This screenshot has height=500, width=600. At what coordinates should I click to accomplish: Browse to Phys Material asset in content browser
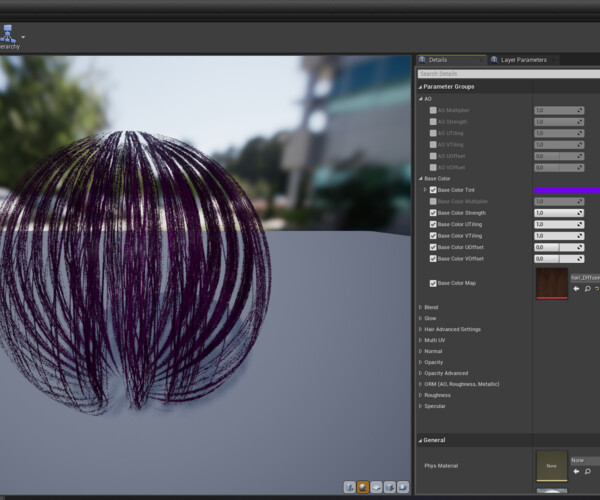587,472
